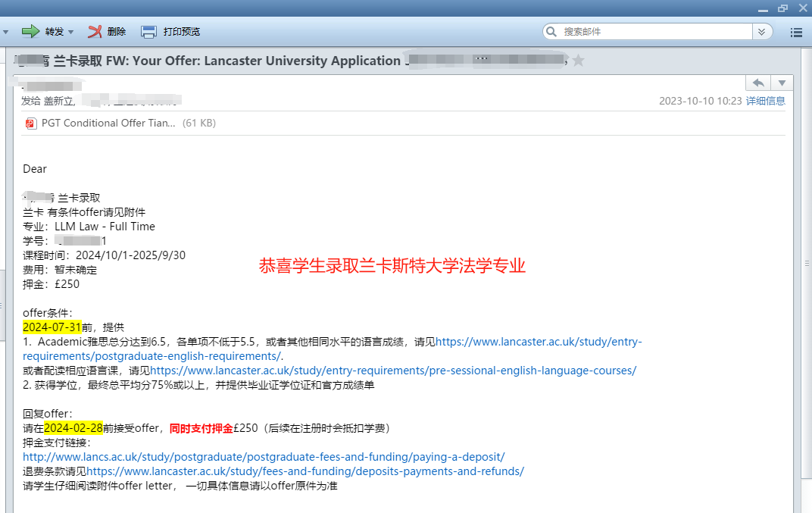This screenshot has width=812, height=513.
Task: Expand the Forward dropdown arrow
Action: tap(71, 32)
